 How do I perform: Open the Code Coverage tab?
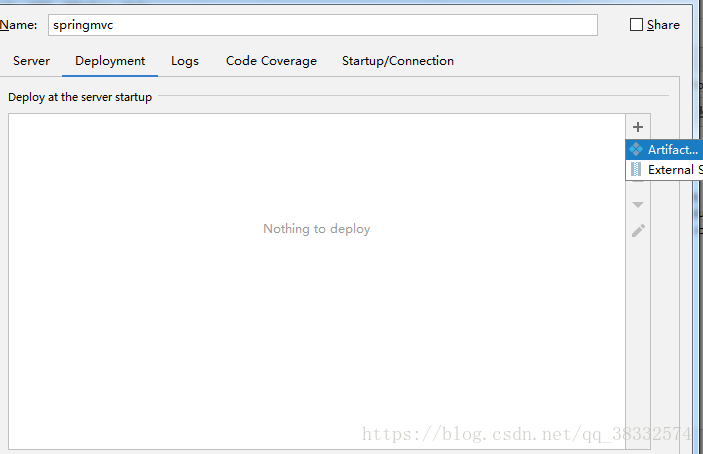click(x=271, y=61)
